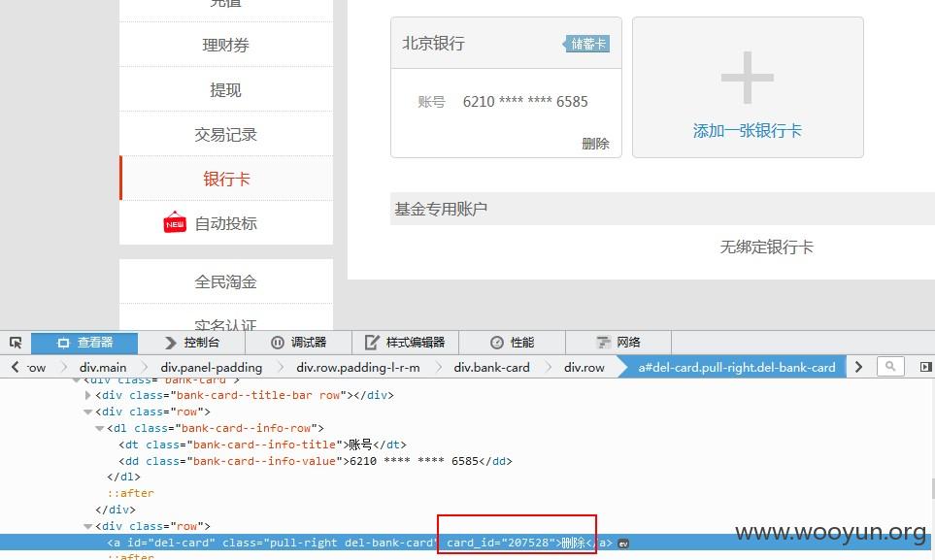
Task: Activate the element picker icon in devtools
Action: (x=16, y=343)
